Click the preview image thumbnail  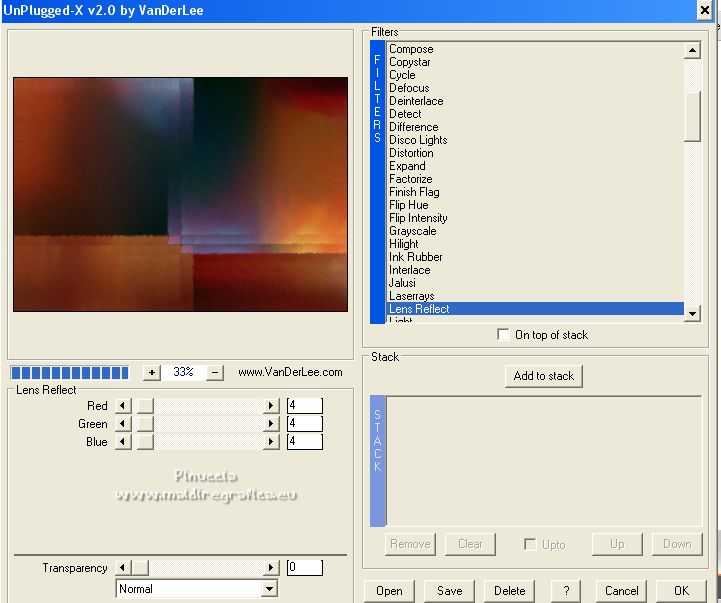pos(180,195)
